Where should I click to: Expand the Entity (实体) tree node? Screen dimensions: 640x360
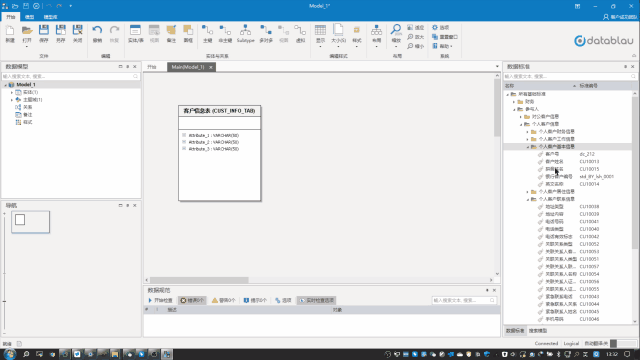pos(12,92)
